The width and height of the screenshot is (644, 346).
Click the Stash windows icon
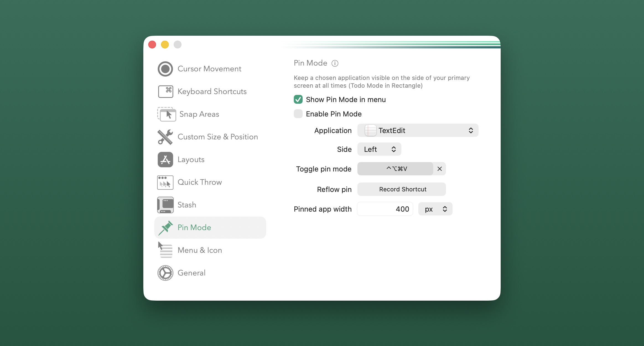point(165,205)
